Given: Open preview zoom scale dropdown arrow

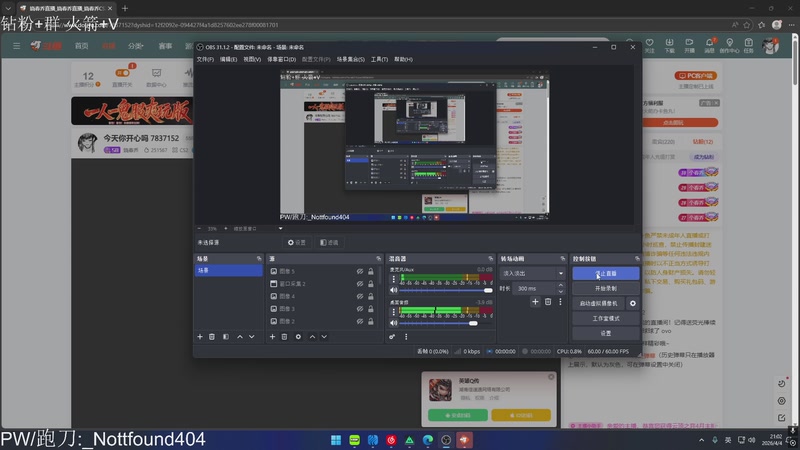Looking at the screenshot, I should [x=280, y=229].
